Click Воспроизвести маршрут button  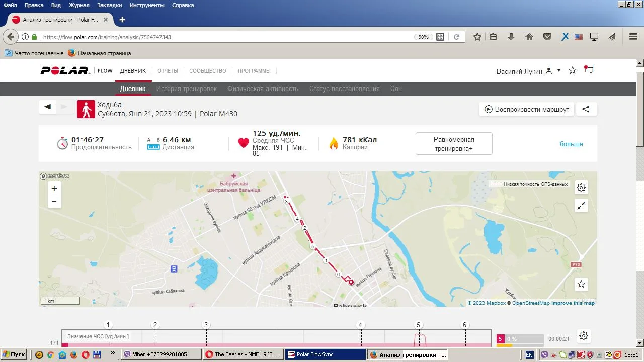(527, 109)
